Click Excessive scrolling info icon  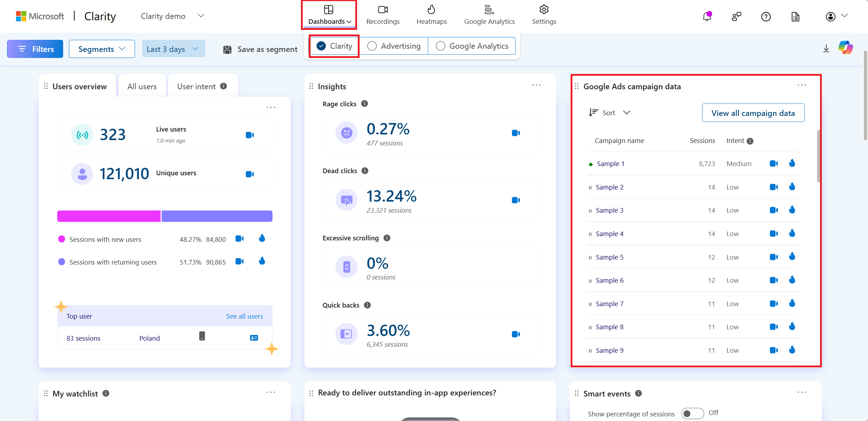point(387,238)
